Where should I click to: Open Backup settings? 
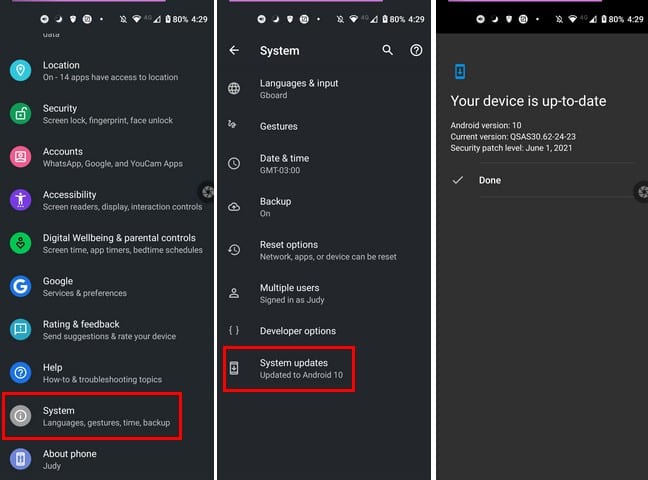[324, 207]
